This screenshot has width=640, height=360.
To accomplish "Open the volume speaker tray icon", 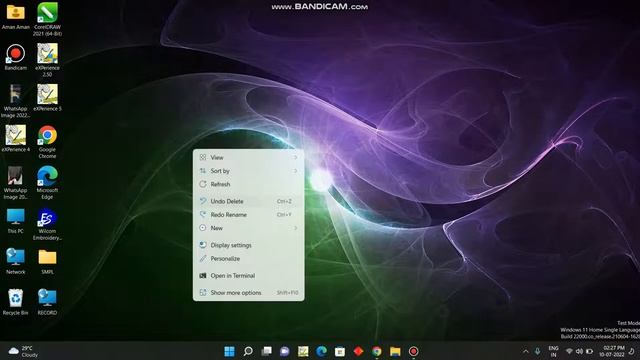I will point(579,351).
